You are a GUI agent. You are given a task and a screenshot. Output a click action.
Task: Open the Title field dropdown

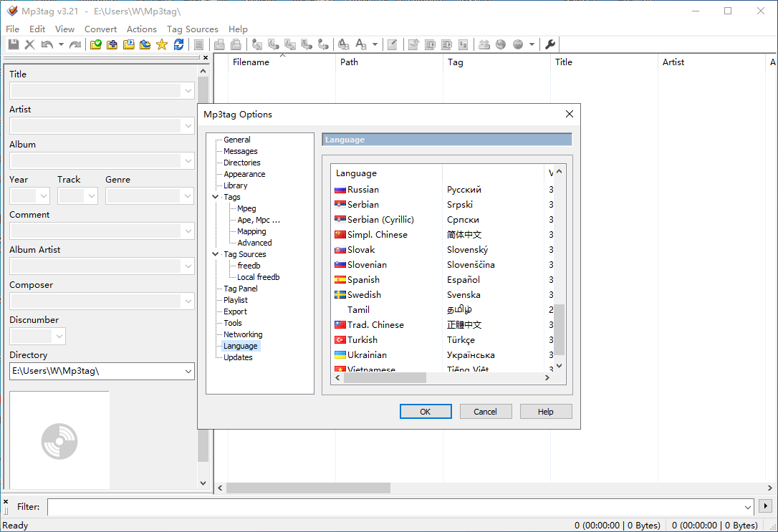188,91
